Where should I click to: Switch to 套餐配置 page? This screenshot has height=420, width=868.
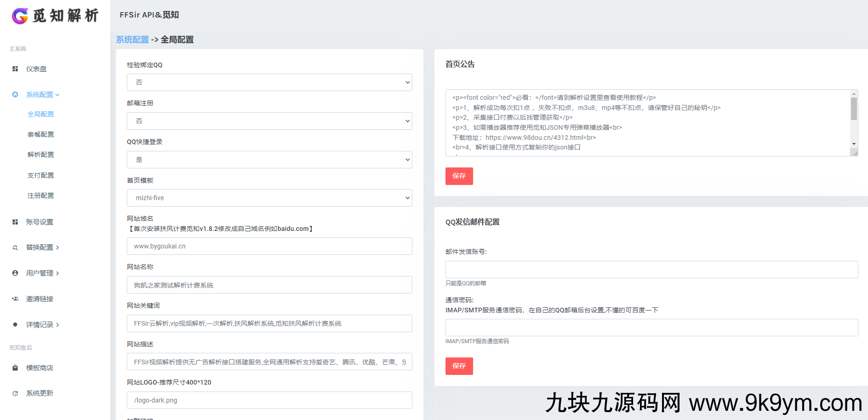(x=41, y=134)
